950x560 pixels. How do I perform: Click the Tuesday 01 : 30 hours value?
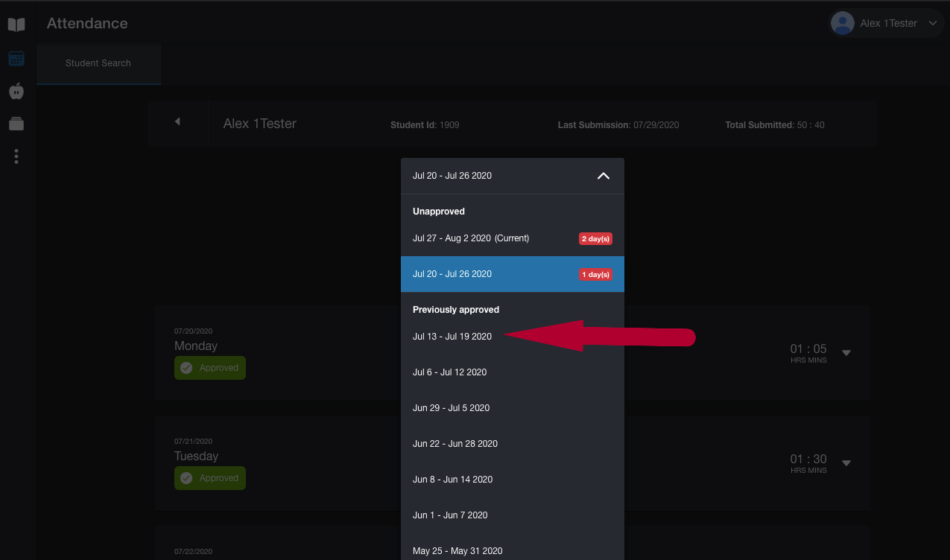808,459
